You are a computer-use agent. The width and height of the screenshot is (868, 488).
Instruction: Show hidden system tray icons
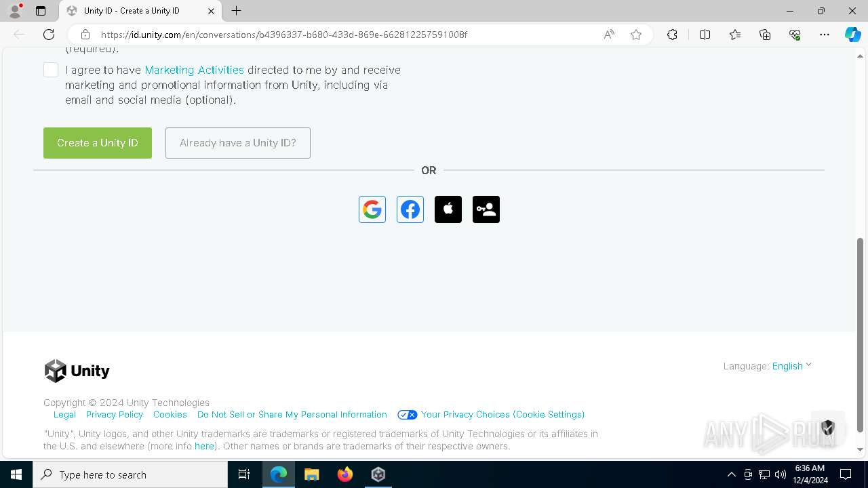click(731, 474)
